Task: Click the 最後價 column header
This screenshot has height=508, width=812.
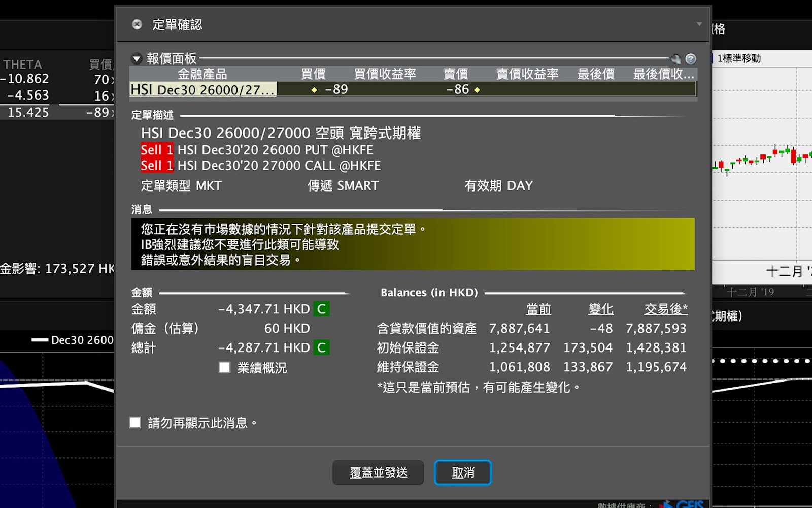Action: [596, 74]
